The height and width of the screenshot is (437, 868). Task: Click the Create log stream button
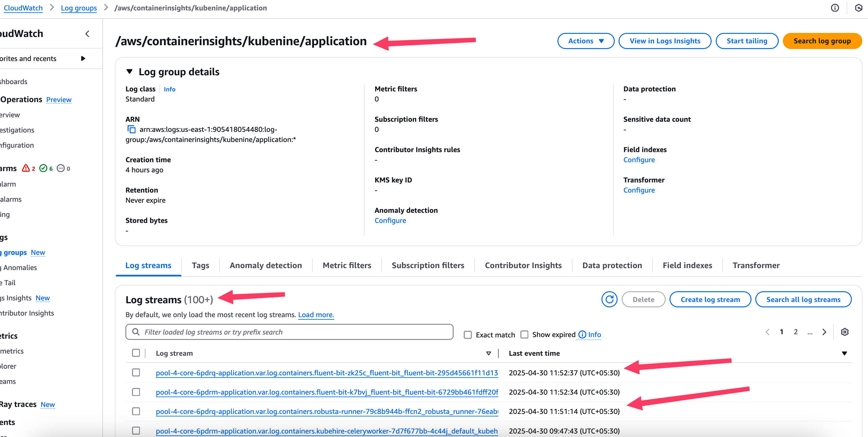pyautogui.click(x=710, y=299)
